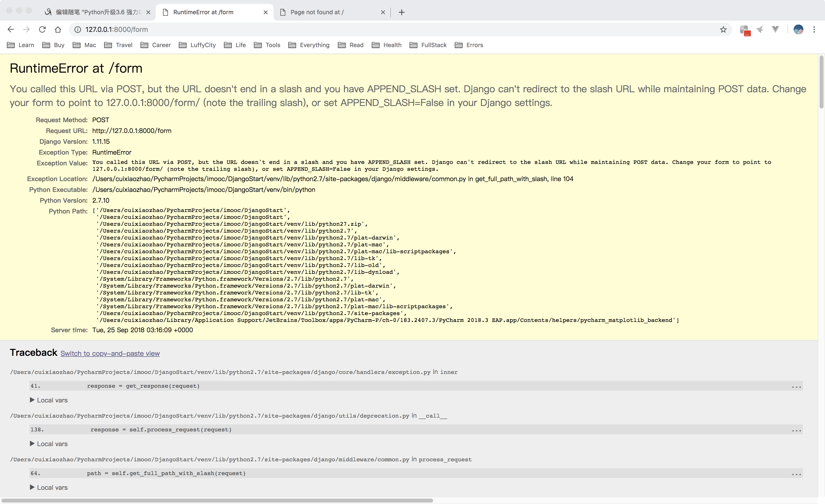
Task: Bookmark this page with the star
Action: point(723,29)
